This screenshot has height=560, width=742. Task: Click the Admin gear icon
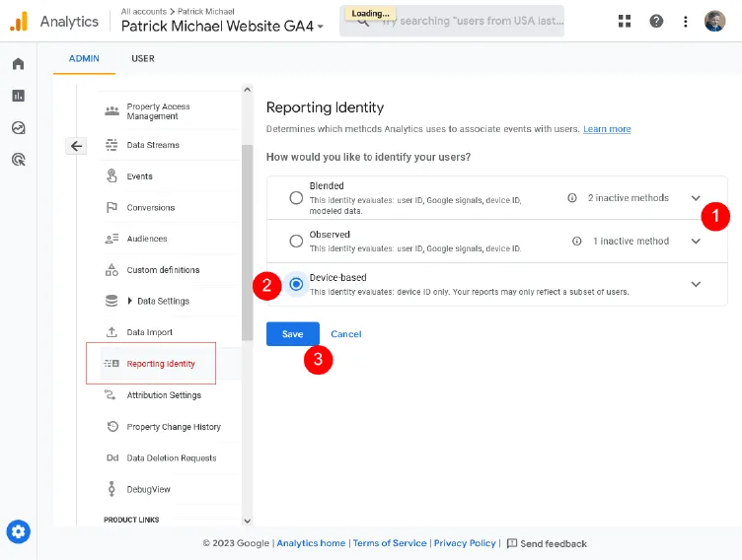19,531
